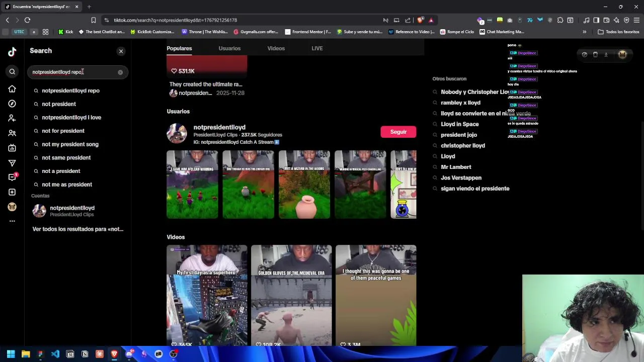Click related search 'president jojo'
Image resolution: width=644 pixels, height=362 pixels.
[459, 135]
